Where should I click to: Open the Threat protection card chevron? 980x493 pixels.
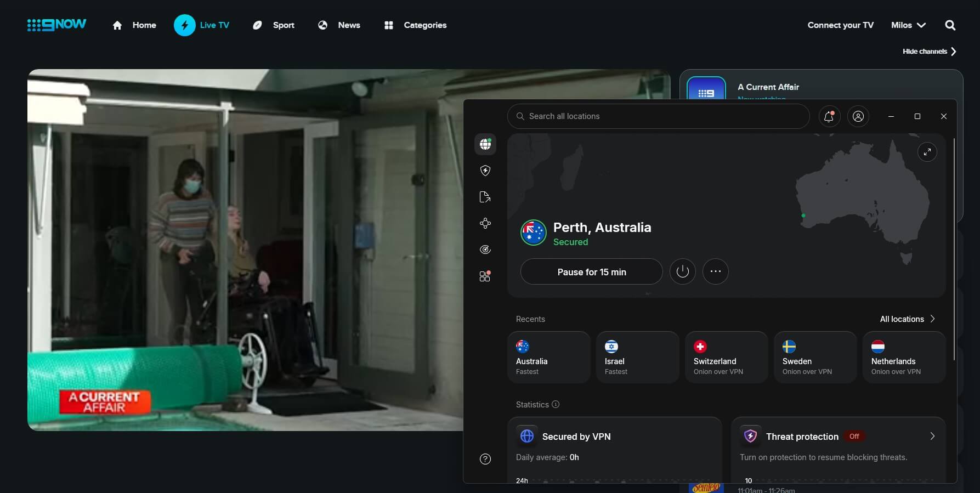pos(932,436)
